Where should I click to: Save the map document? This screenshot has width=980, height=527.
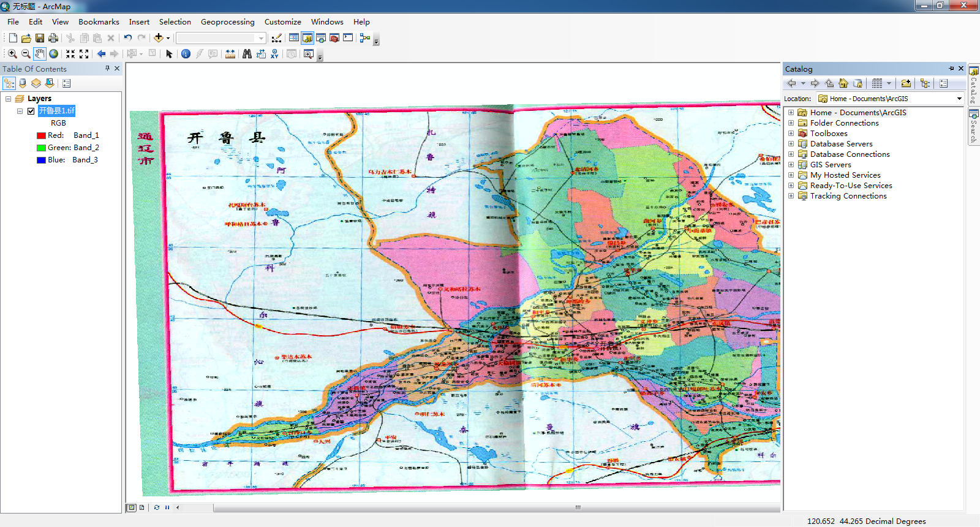click(x=40, y=38)
